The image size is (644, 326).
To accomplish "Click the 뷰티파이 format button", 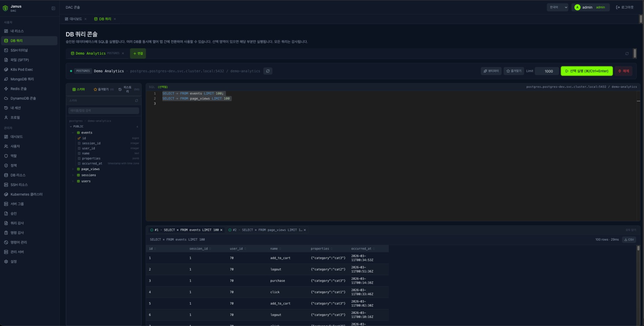I will pyautogui.click(x=491, y=71).
